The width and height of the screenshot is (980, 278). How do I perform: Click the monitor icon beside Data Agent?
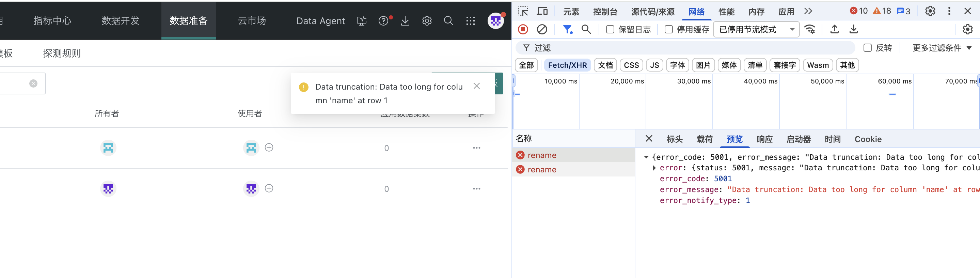pyautogui.click(x=361, y=21)
